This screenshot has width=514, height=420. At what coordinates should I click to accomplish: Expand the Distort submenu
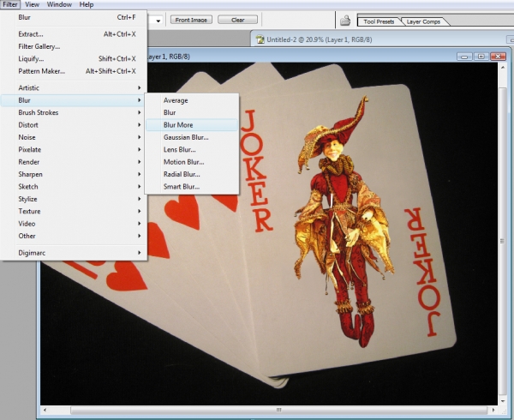[x=74, y=125]
